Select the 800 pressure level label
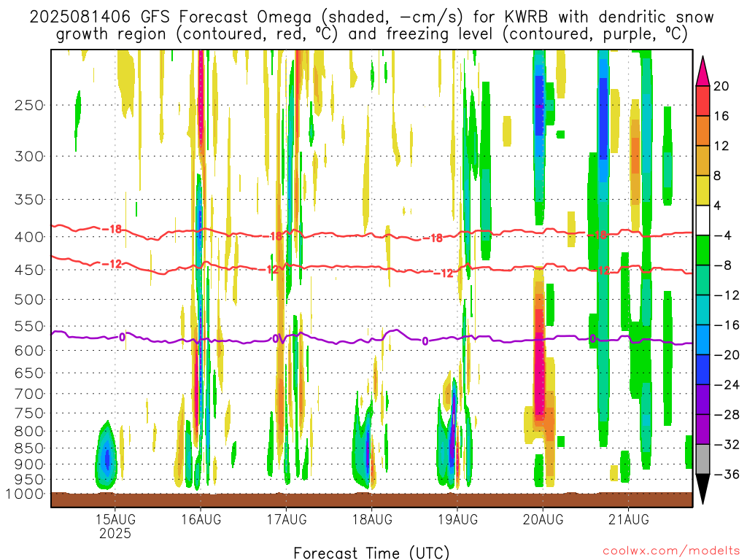 coord(29,432)
